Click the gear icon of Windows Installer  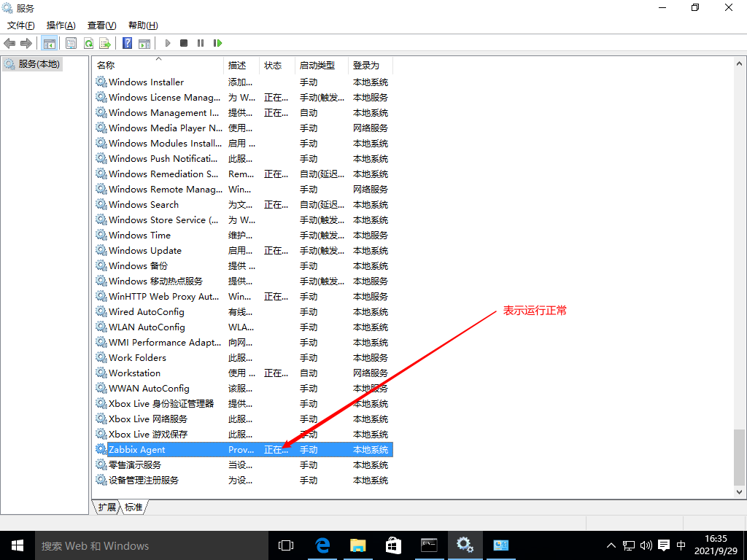click(x=101, y=82)
